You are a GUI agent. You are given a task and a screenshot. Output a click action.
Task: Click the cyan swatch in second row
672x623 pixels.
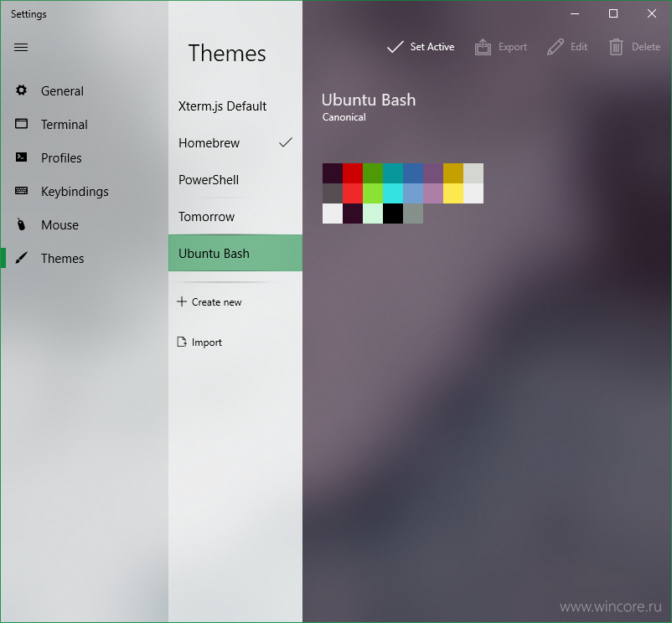[393, 193]
